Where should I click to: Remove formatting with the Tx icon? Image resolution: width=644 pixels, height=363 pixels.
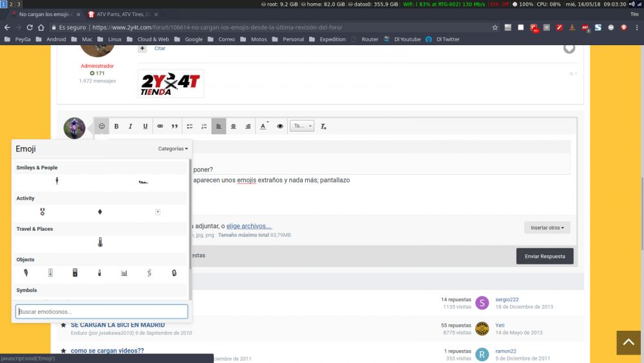coord(324,126)
